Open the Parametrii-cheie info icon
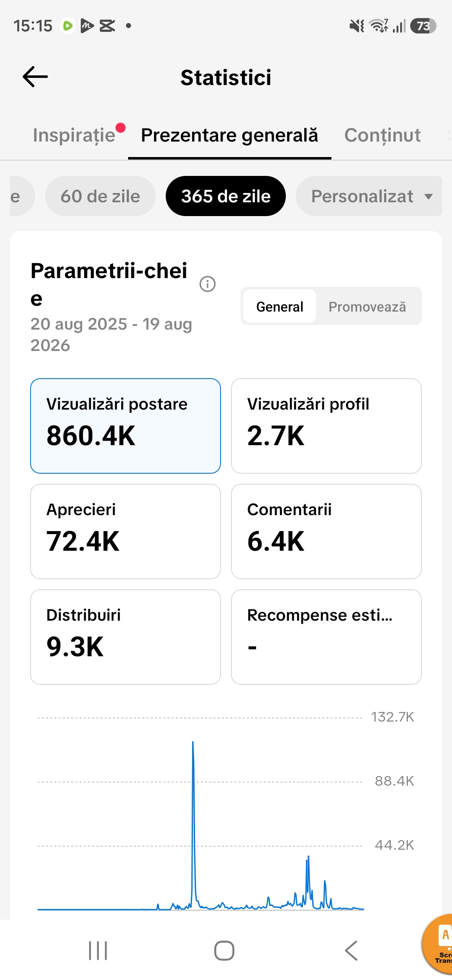Image resolution: width=452 pixels, height=980 pixels. pyautogui.click(x=208, y=284)
